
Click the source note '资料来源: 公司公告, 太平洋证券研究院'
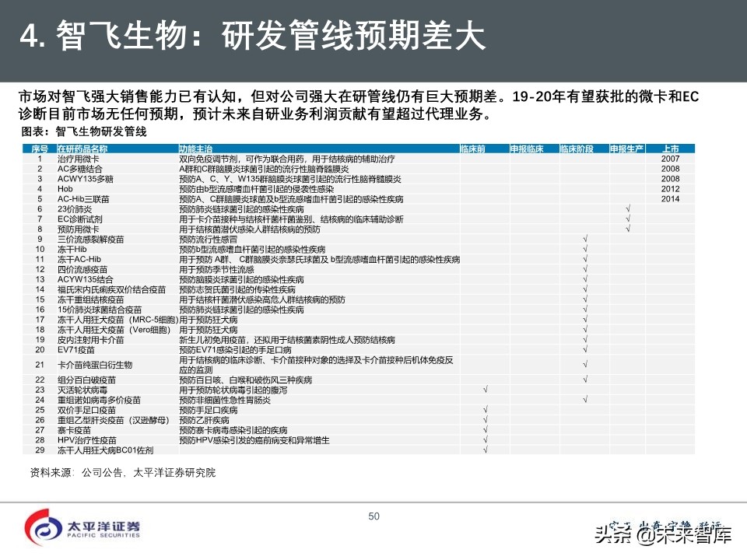tap(122, 472)
